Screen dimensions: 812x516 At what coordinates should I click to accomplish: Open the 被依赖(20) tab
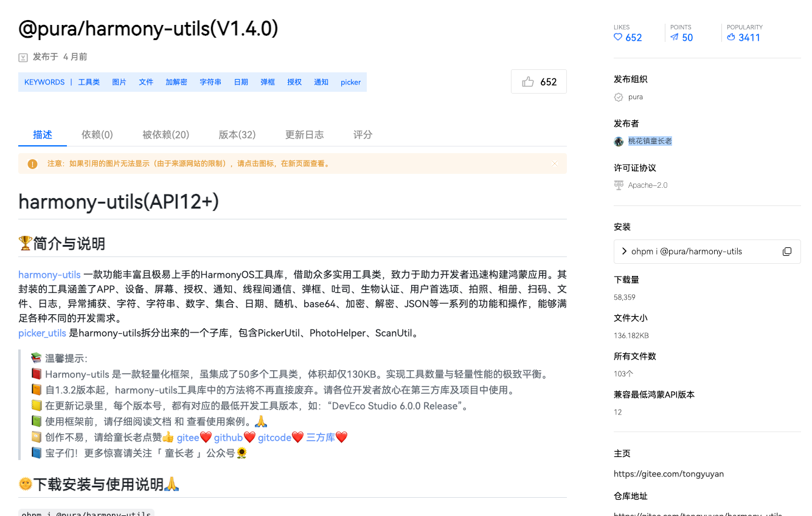click(165, 134)
